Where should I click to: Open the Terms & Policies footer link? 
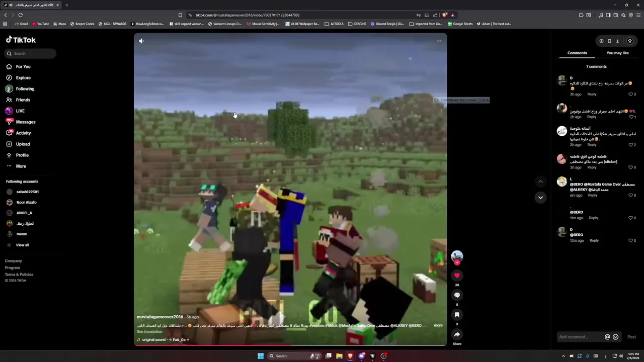[x=19, y=275]
